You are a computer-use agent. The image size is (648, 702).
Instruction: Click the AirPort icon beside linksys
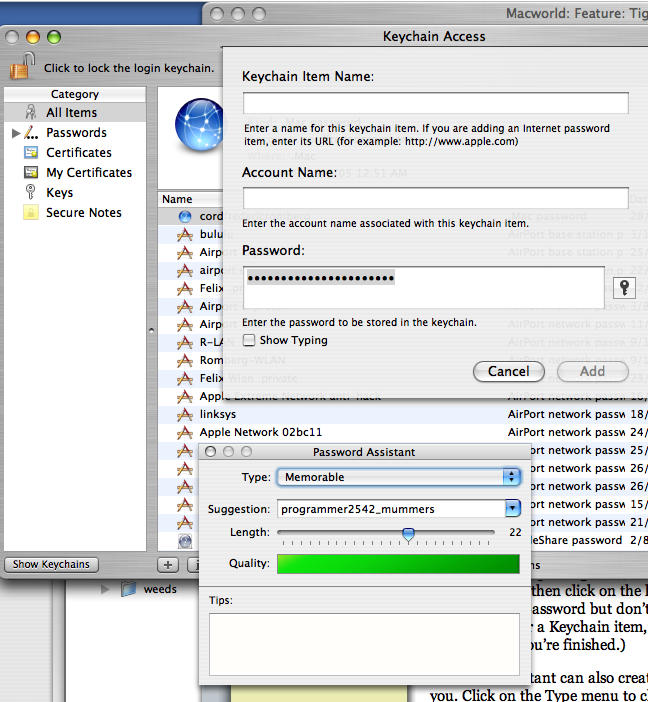tap(185, 415)
